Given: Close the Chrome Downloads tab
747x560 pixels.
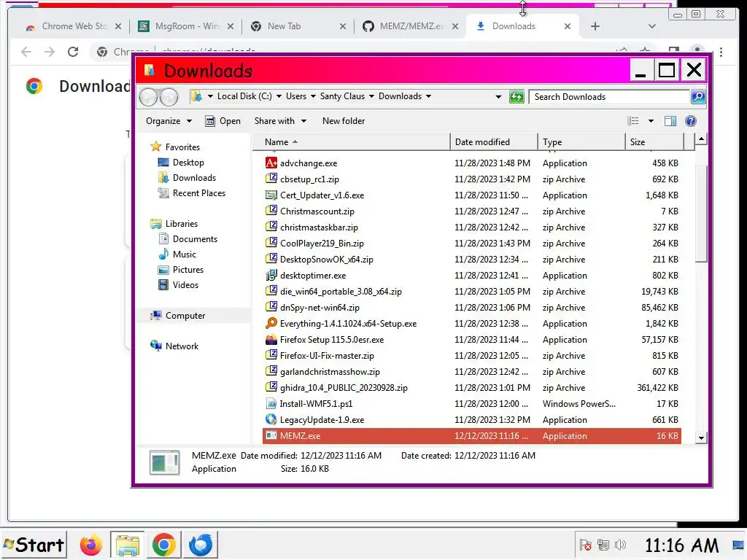Looking at the screenshot, I should coord(568,26).
